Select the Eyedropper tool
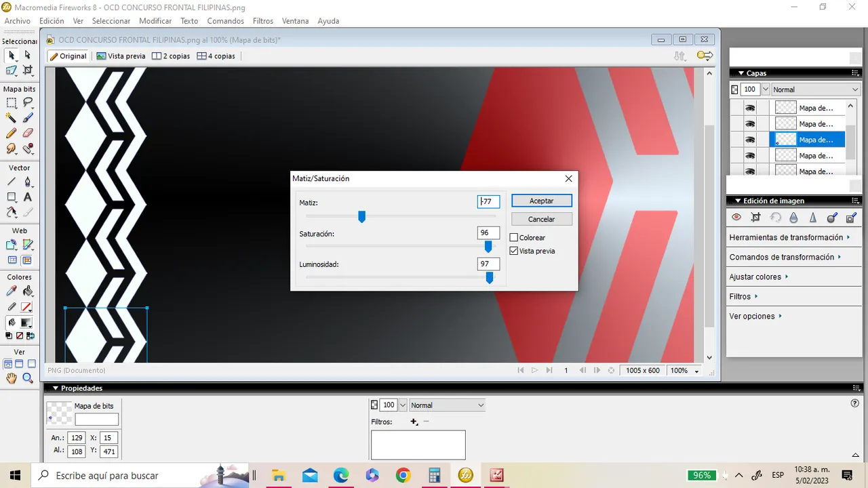Image resolution: width=868 pixels, height=488 pixels. [12, 291]
